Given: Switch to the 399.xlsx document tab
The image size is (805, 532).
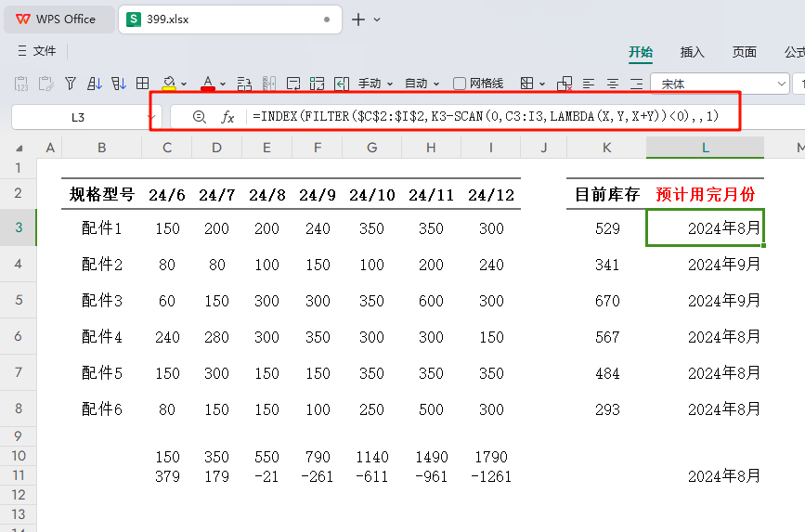Looking at the screenshot, I should point(230,19).
